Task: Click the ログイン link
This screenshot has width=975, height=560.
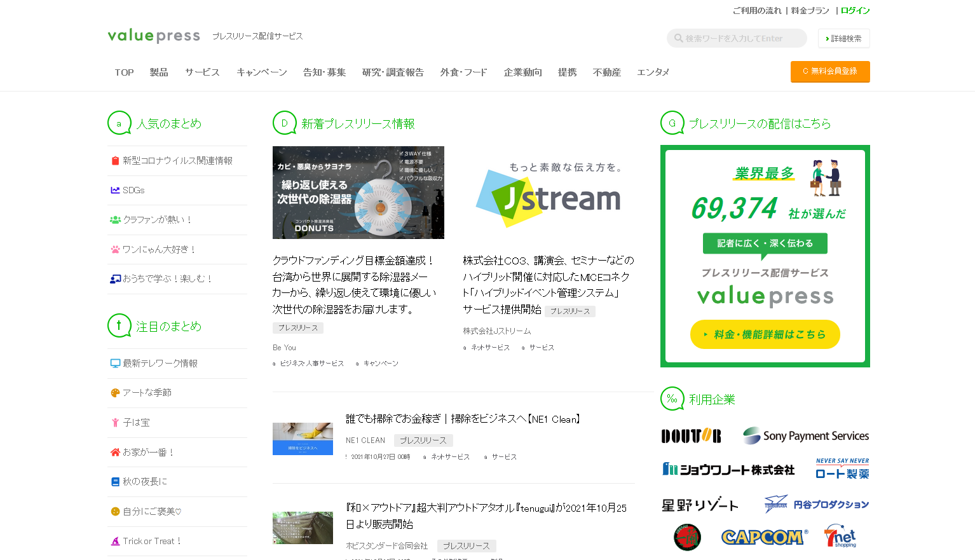Action: (855, 11)
